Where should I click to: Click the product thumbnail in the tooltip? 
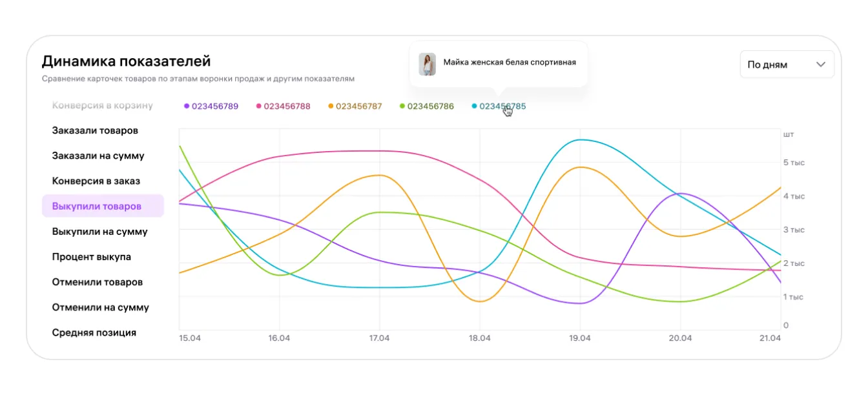427,64
